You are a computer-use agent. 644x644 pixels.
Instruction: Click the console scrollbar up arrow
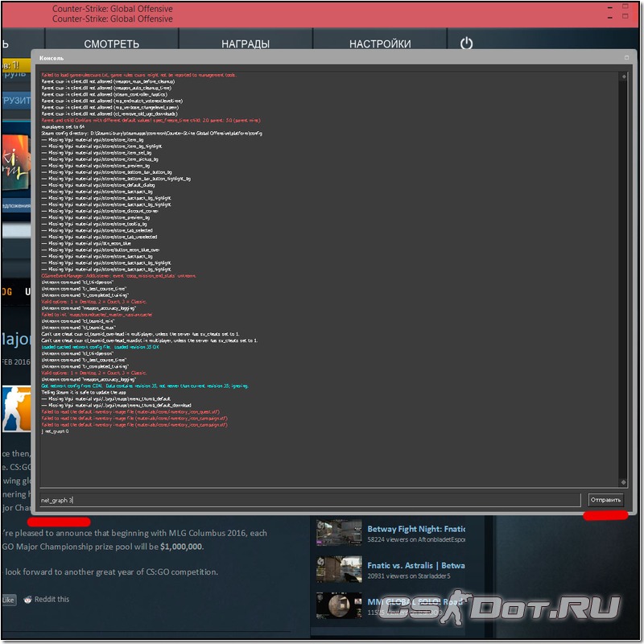pos(623,76)
